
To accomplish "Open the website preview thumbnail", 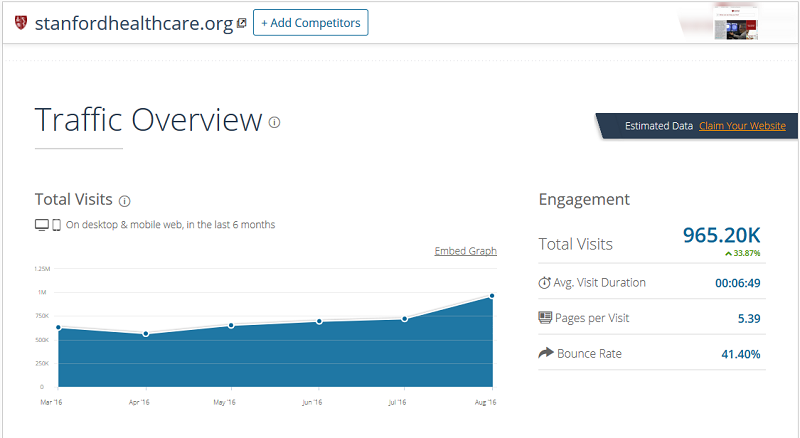I will click(736, 23).
